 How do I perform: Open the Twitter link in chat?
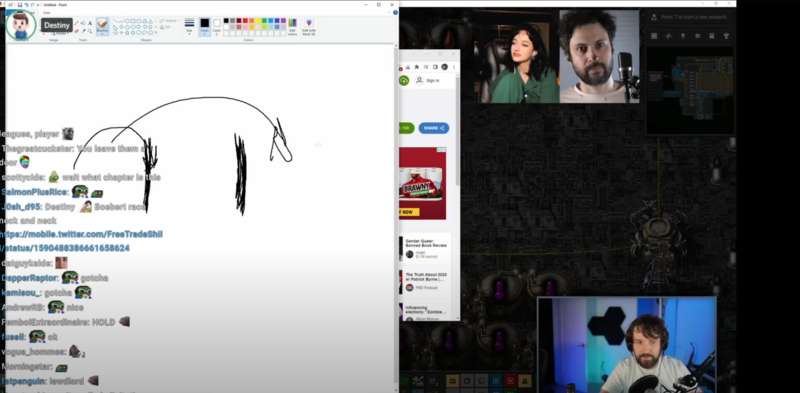(x=81, y=241)
